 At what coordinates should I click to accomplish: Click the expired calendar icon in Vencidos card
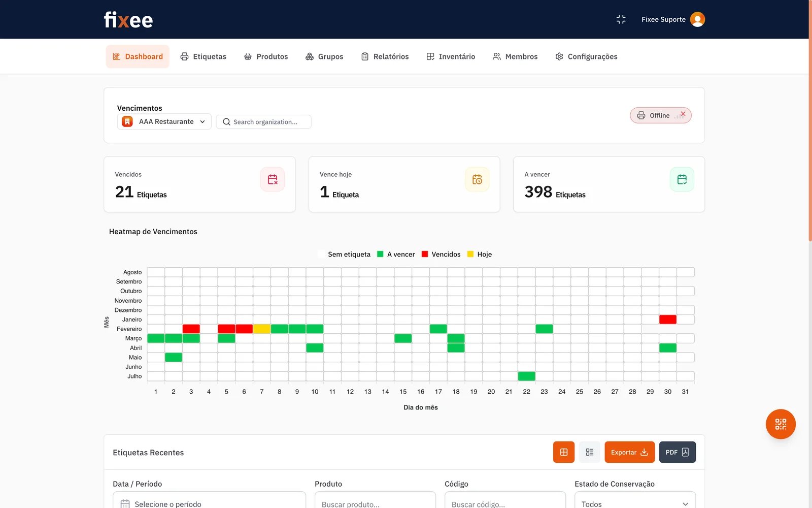click(273, 179)
